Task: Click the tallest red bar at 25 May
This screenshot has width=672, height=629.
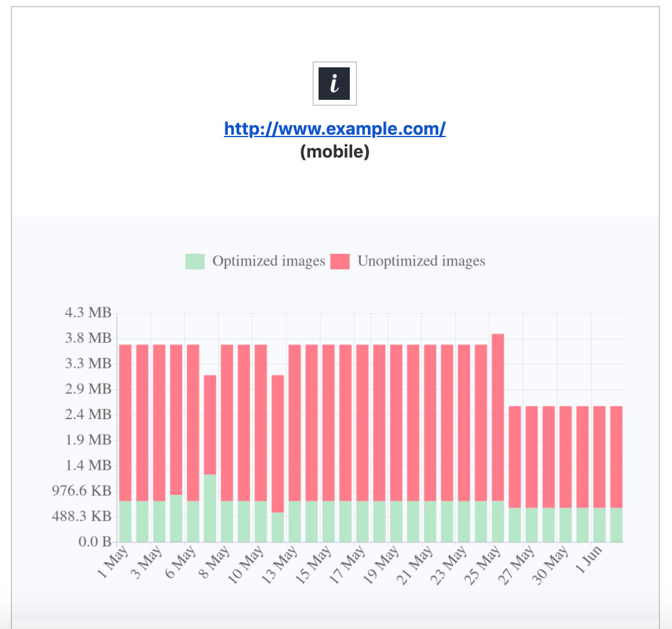Action: click(498, 417)
